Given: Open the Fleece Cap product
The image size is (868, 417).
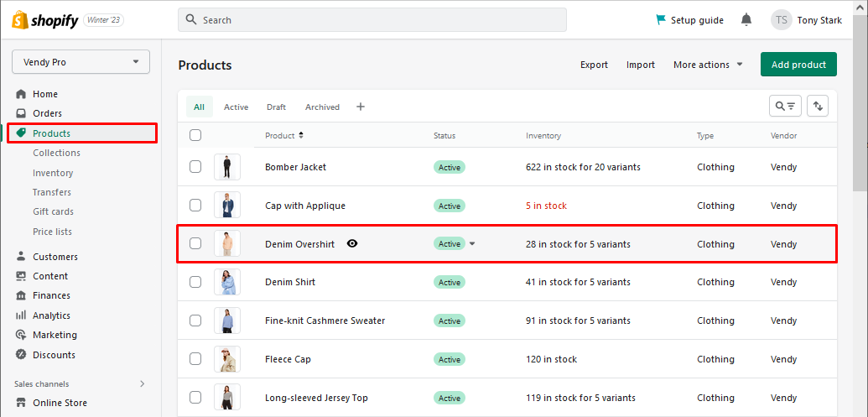Looking at the screenshot, I should point(288,359).
